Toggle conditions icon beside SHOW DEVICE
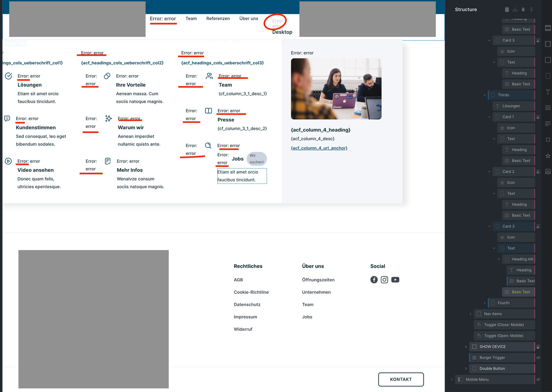552x392 pixels. click(538, 347)
